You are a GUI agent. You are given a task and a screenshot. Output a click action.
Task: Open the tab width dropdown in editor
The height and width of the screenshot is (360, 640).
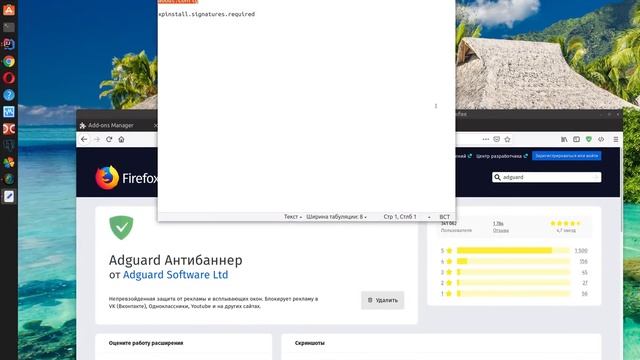(x=336, y=217)
